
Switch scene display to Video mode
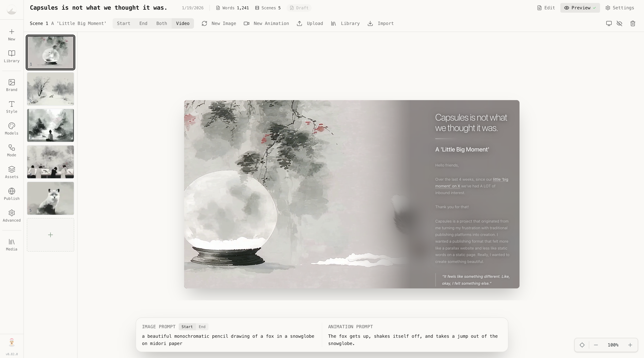[182, 23]
